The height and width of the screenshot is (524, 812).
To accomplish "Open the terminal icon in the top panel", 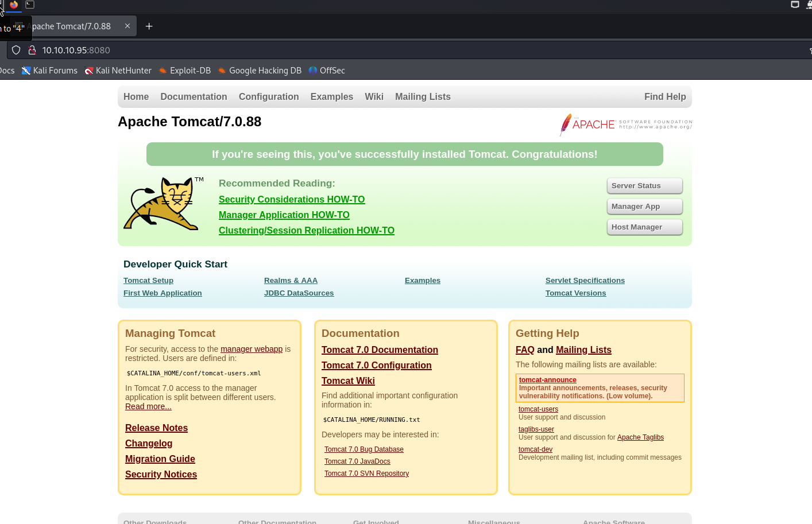I will [x=30, y=5].
